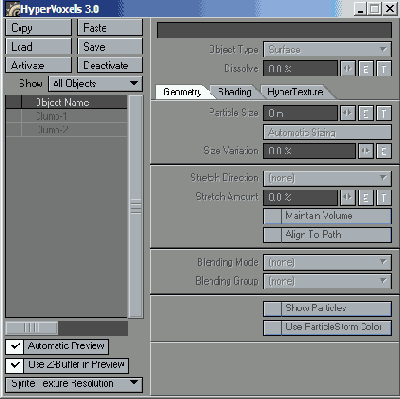Viewport: 400px width, 399px height.
Task: Click the object list horizontal scrollbar handle
Action: point(32,328)
